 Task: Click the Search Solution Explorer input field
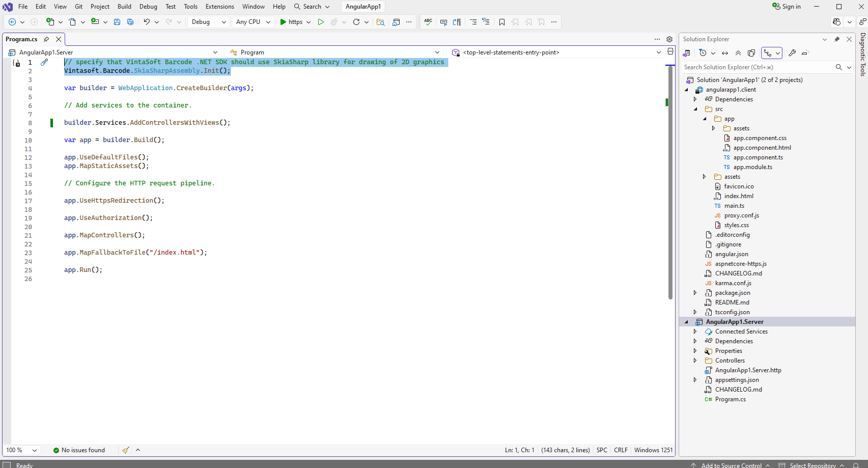pyautogui.click(x=758, y=67)
